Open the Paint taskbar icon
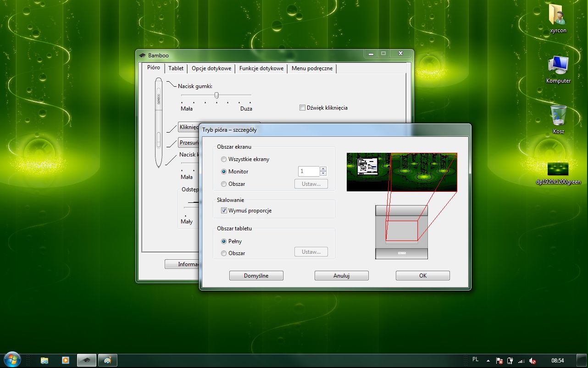588x368 pixels. point(108,360)
